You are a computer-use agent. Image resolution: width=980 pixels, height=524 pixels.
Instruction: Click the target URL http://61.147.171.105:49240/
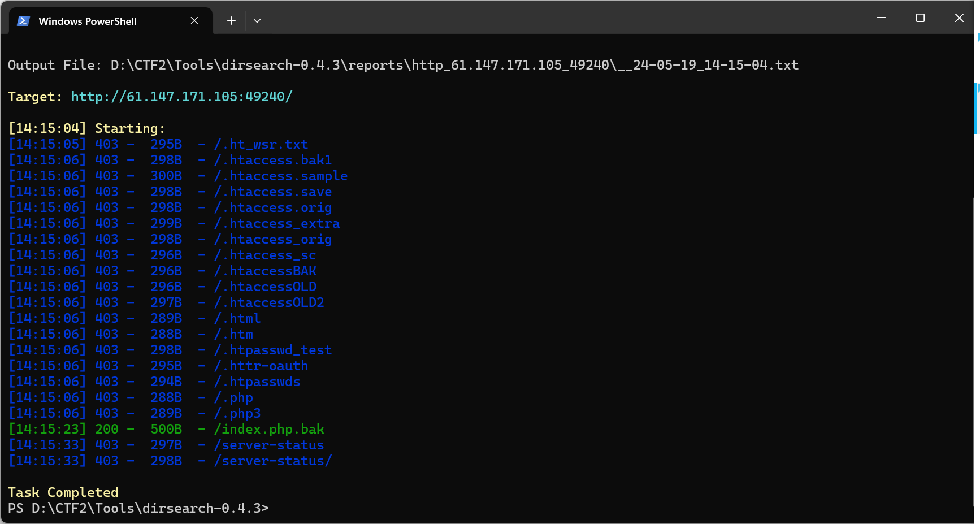click(182, 97)
